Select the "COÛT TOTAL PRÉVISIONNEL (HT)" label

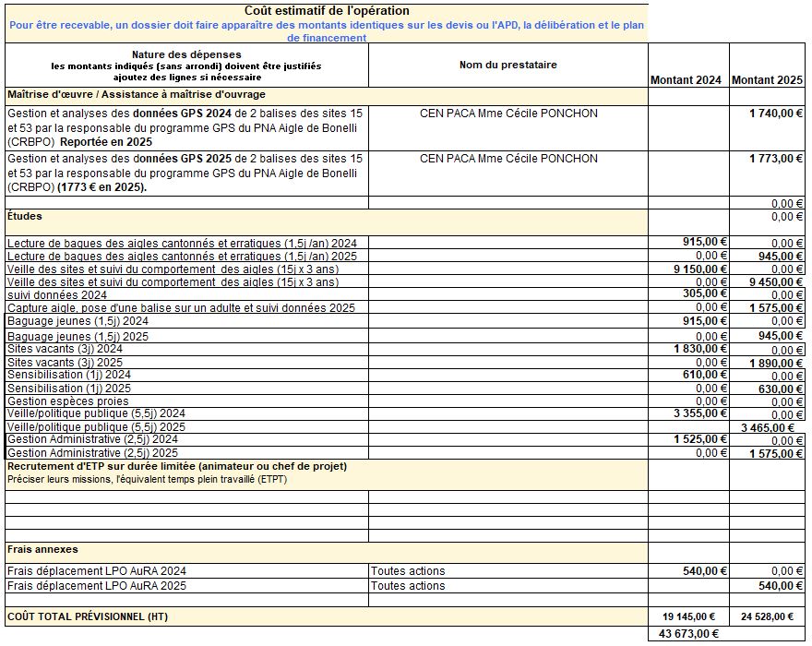tap(88, 616)
